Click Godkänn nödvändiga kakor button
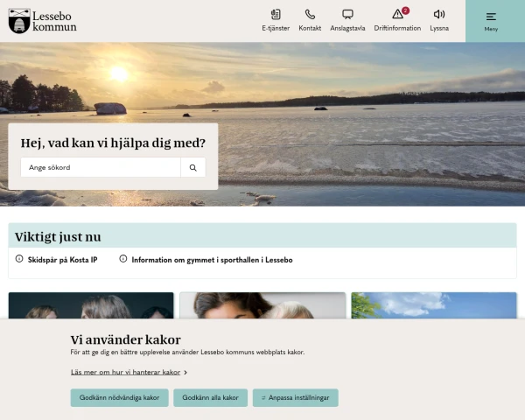 (119, 397)
